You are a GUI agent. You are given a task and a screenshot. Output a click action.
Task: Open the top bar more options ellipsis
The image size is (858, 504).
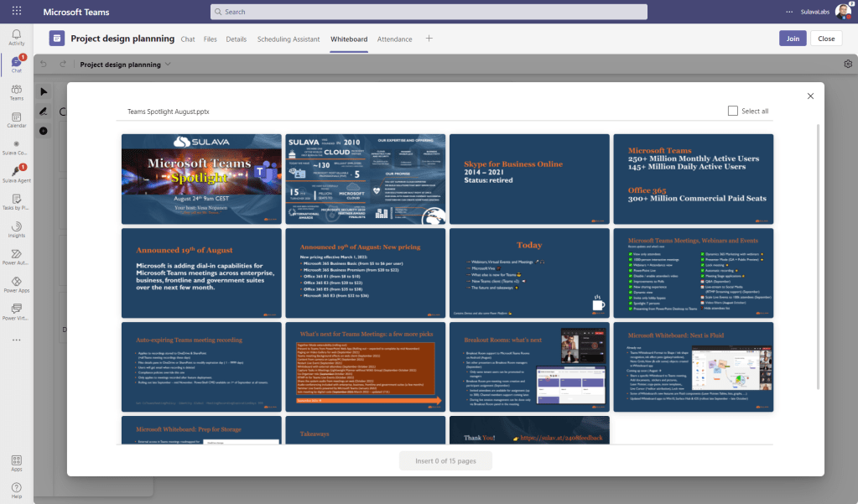[x=788, y=12]
